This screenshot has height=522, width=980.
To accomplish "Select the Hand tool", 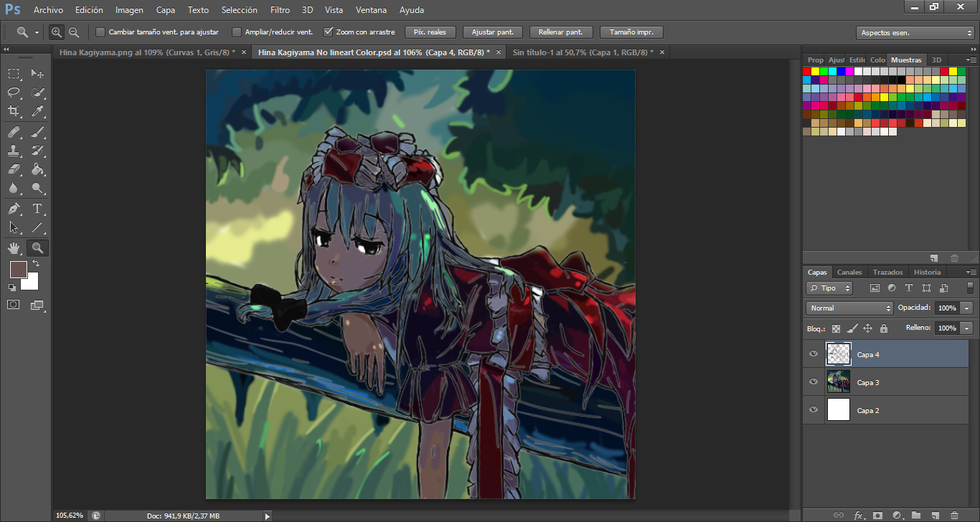I will pyautogui.click(x=14, y=248).
